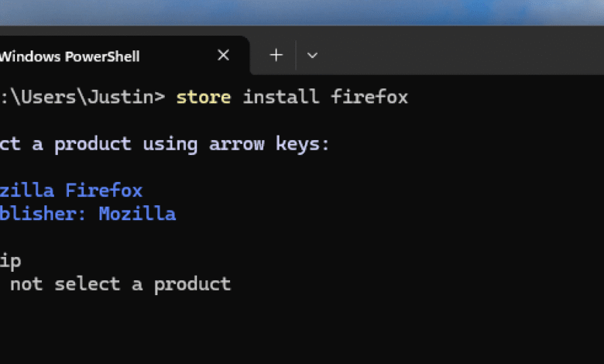
Task: Click 'firefox' in the command line
Action: tap(369, 98)
